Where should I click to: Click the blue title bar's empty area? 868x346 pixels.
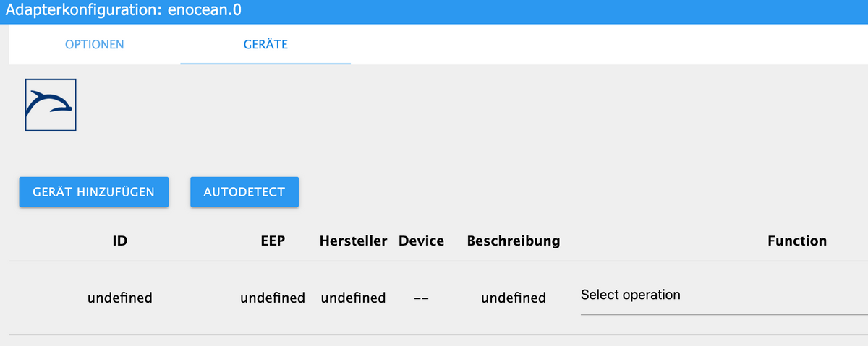tap(550, 12)
